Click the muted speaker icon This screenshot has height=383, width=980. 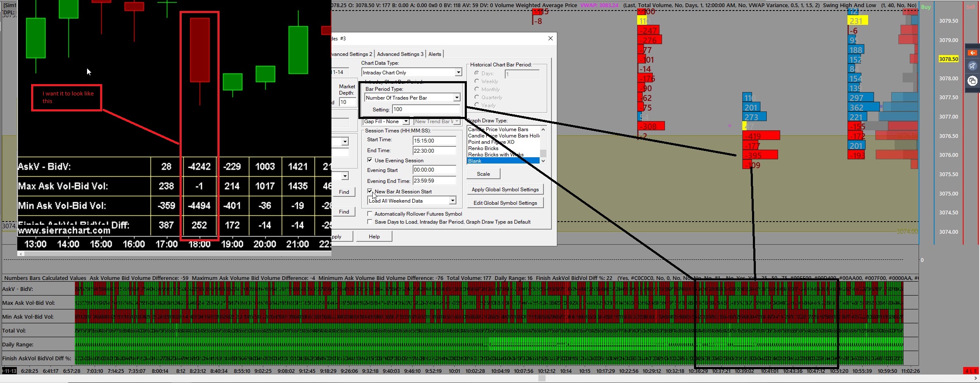tap(972, 66)
